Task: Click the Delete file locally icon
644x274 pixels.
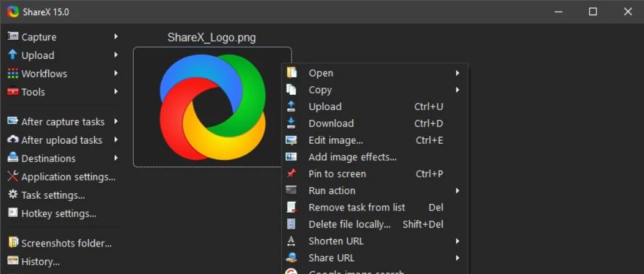Action: point(291,224)
